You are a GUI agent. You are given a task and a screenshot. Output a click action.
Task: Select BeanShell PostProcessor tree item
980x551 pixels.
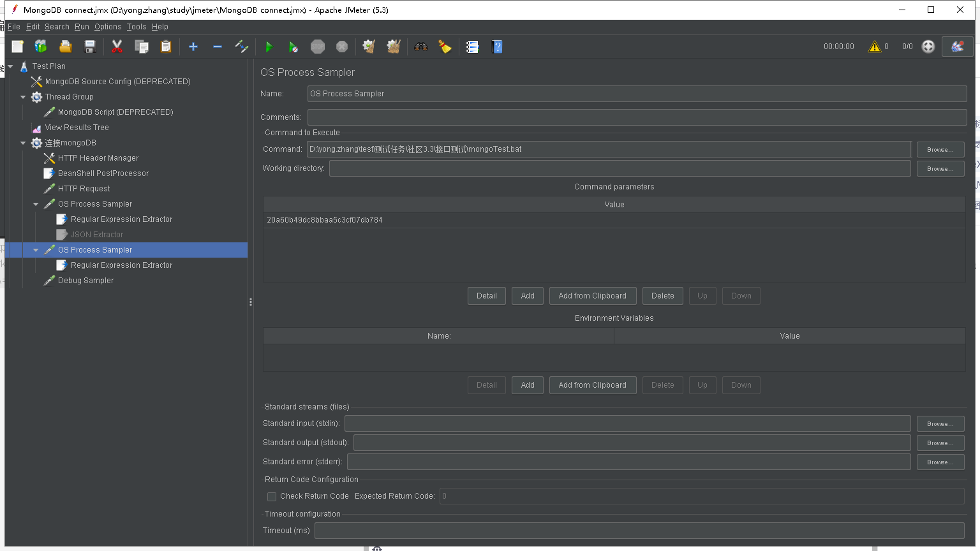pos(103,173)
